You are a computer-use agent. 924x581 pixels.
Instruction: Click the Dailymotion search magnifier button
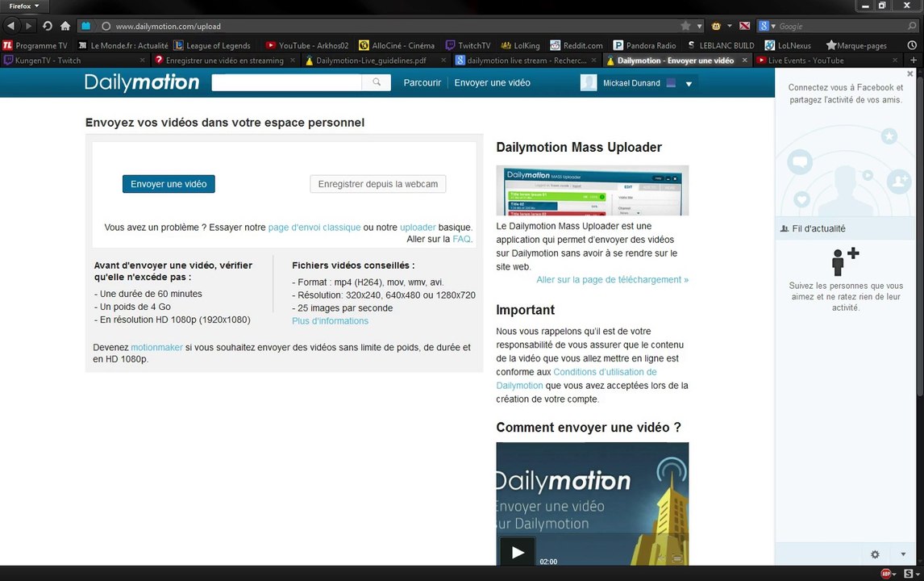pos(377,82)
